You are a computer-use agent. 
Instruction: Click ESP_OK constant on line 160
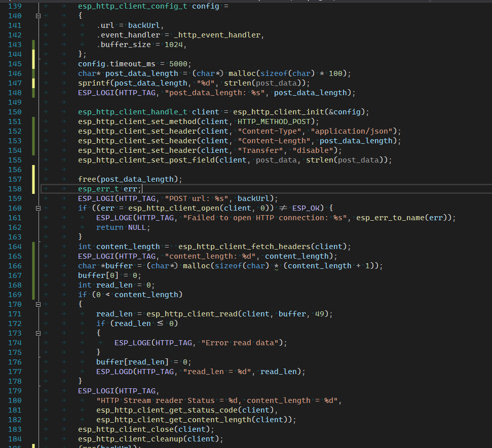click(306, 208)
